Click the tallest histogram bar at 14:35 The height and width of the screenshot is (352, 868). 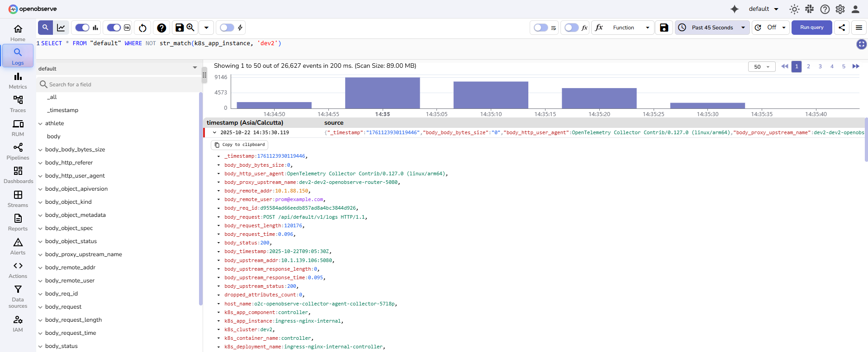coord(382,93)
